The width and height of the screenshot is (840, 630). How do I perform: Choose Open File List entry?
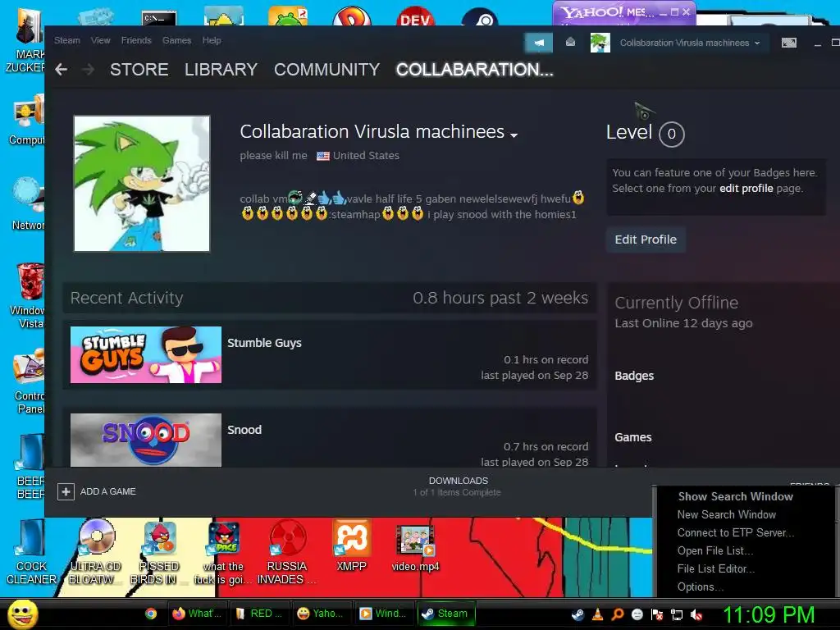[x=715, y=550]
